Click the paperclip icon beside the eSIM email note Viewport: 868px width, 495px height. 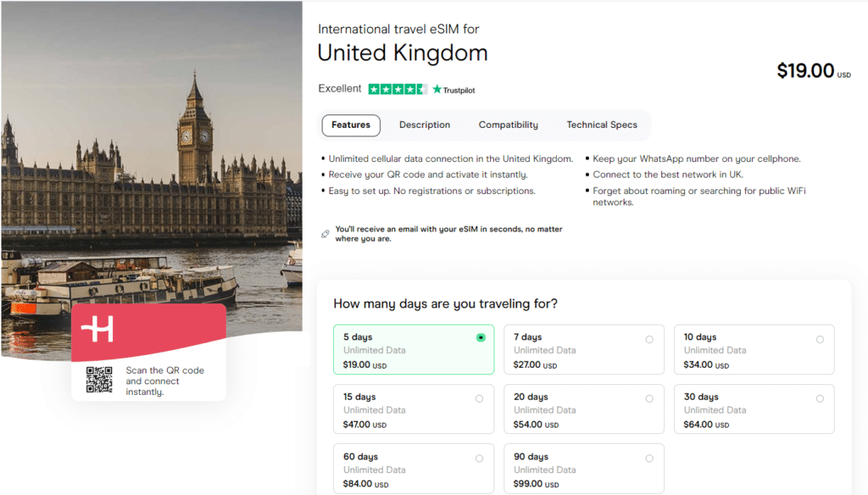point(325,231)
